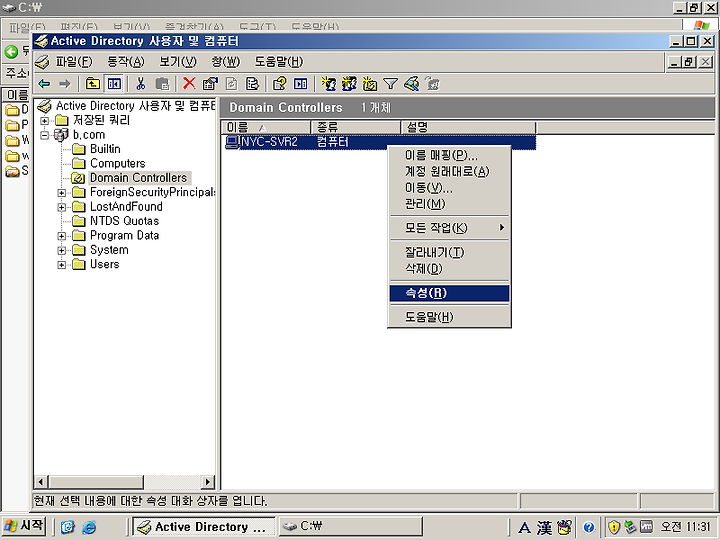This screenshot has height=540, width=720.
Task: Click the tree pane scroll left arrow
Action: coord(40,482)
